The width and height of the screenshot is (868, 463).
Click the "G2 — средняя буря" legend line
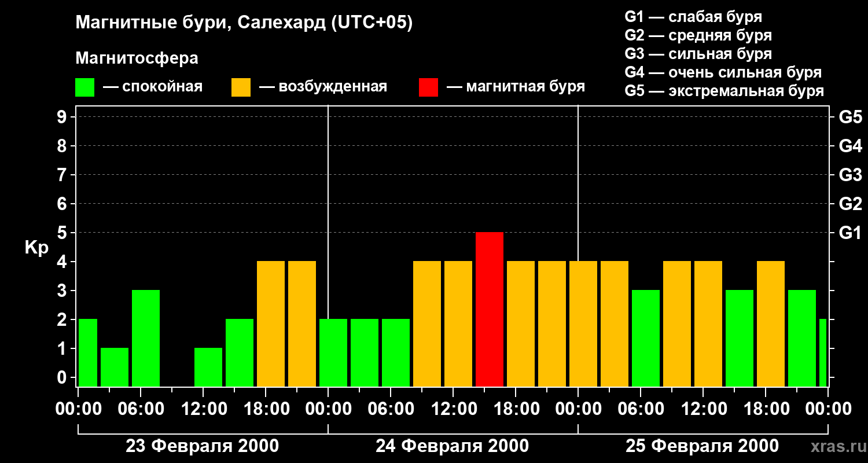tap(698, 35)
